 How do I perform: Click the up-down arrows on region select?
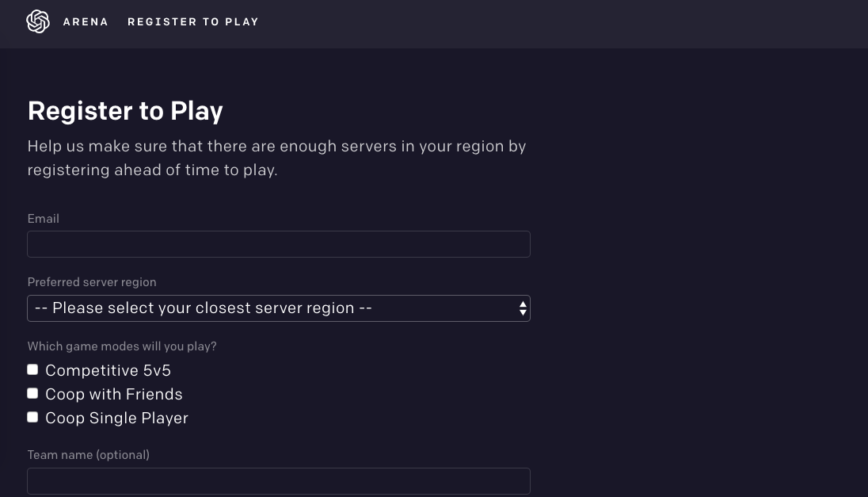click(x=523, y=308)
